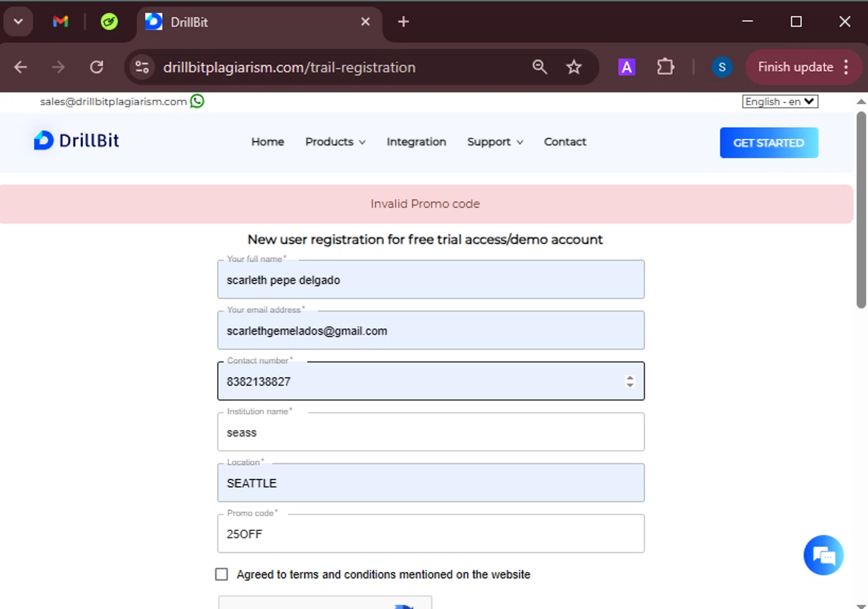
Task: Click the Location field with SEATTLE
Action: pos(431,483)
